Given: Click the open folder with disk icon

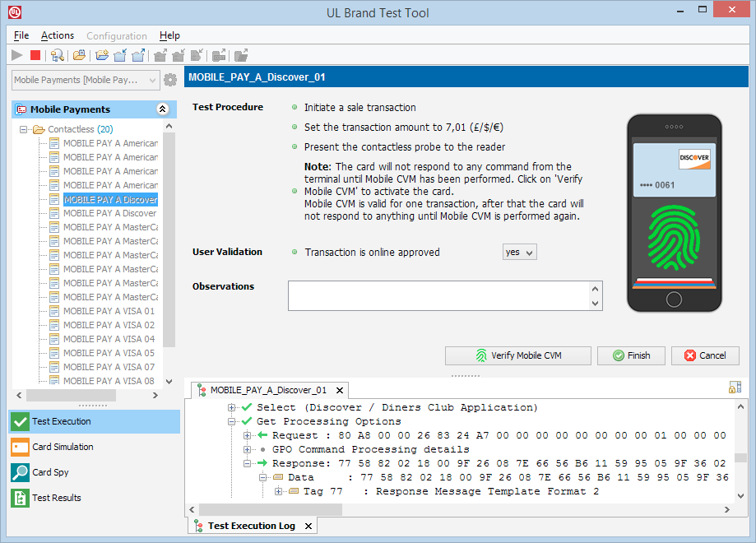Looking at the screenshot, I should tap(79, 55).
